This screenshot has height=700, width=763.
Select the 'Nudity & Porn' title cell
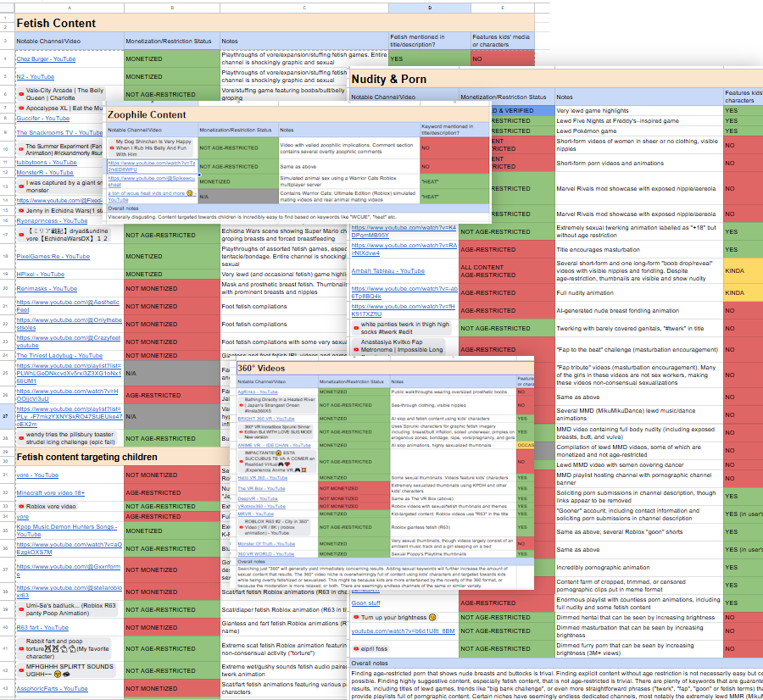click(556, 79)
